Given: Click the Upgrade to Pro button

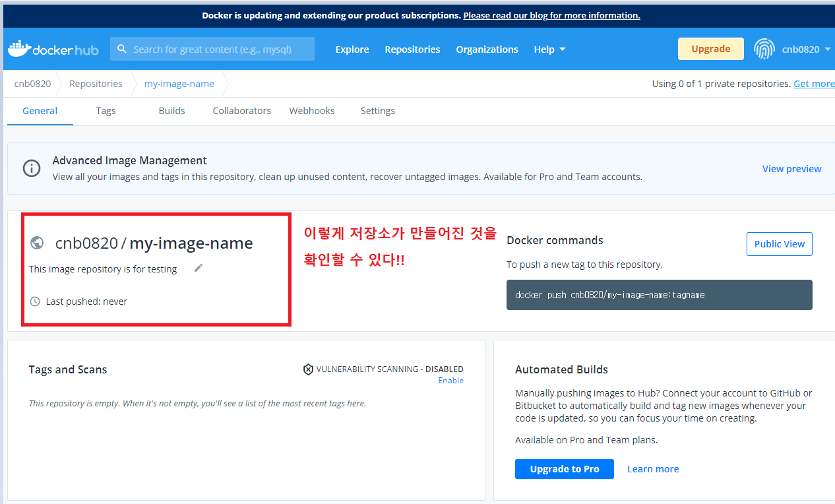Looking at the screenshot, I should 565,469.
